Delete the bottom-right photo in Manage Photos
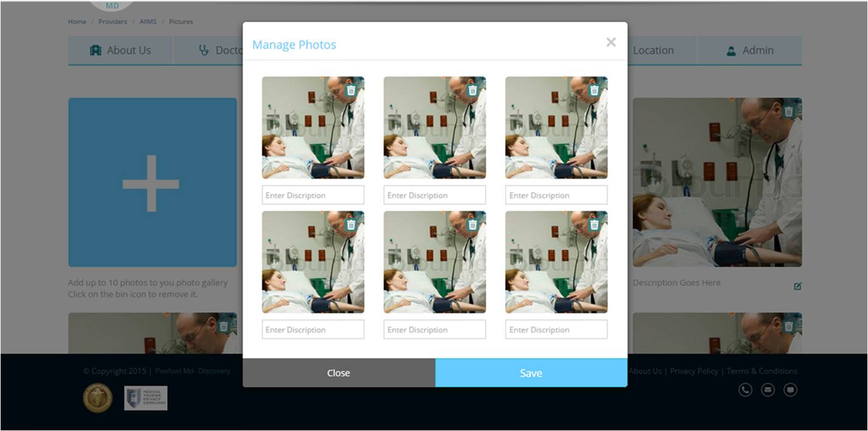 595,225
